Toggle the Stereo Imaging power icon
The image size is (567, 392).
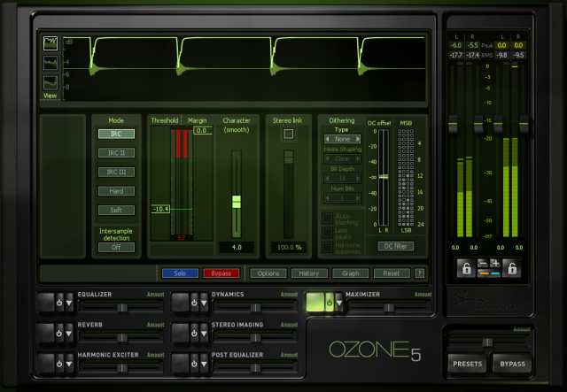click(x=194, y=333)
